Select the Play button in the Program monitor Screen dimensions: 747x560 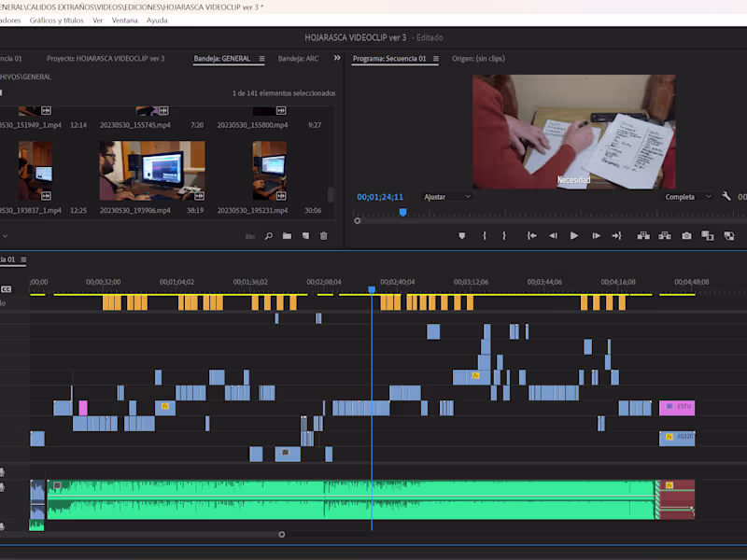[573, 235]
